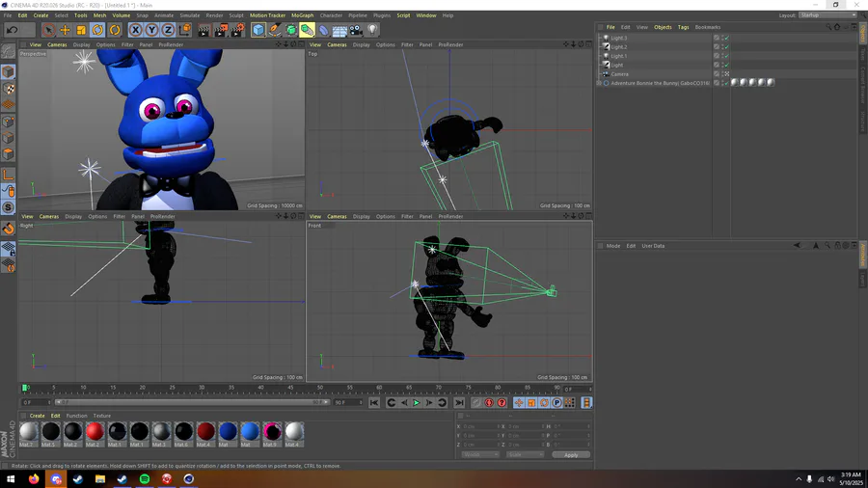
Task: Toggle Position keyframe recording
Action: pos(519,403)
